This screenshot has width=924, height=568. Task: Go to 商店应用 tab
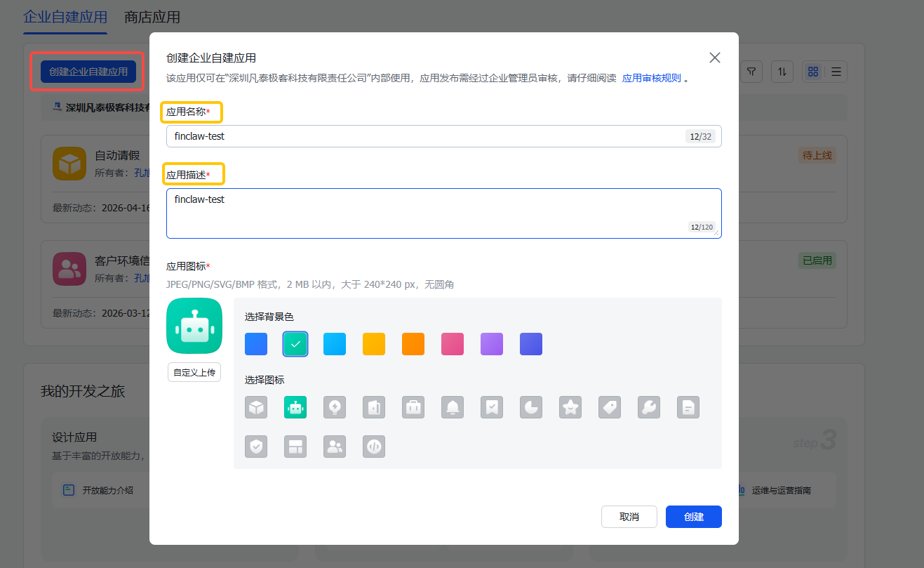click(152, 17)
